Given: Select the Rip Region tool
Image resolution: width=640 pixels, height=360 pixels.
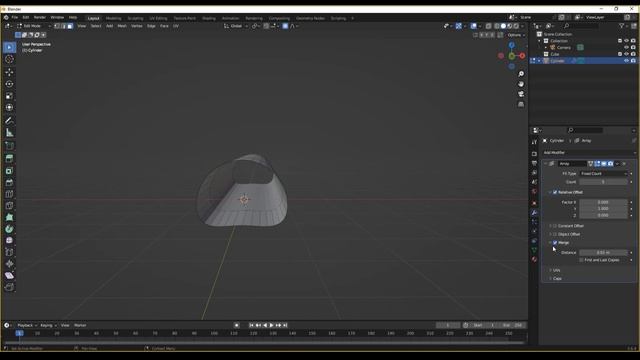Looking at the screenshot, I should point(9,287).
